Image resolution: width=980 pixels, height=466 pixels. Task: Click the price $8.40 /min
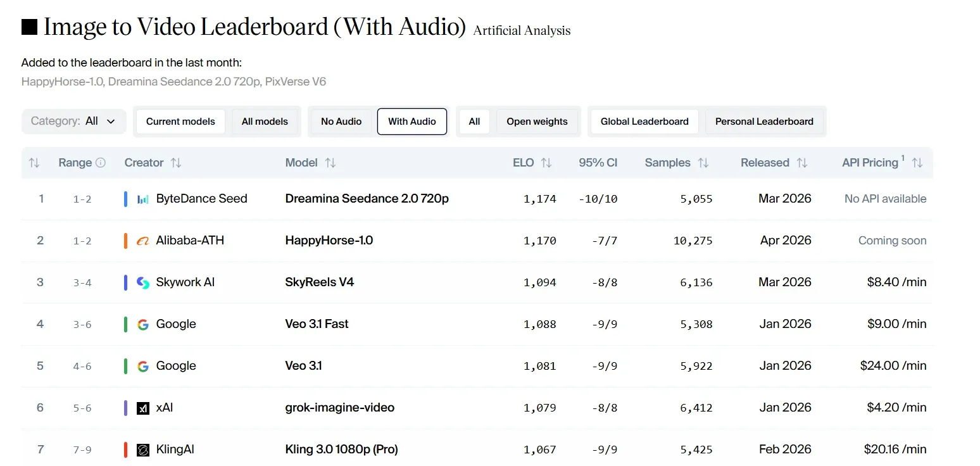897,282
